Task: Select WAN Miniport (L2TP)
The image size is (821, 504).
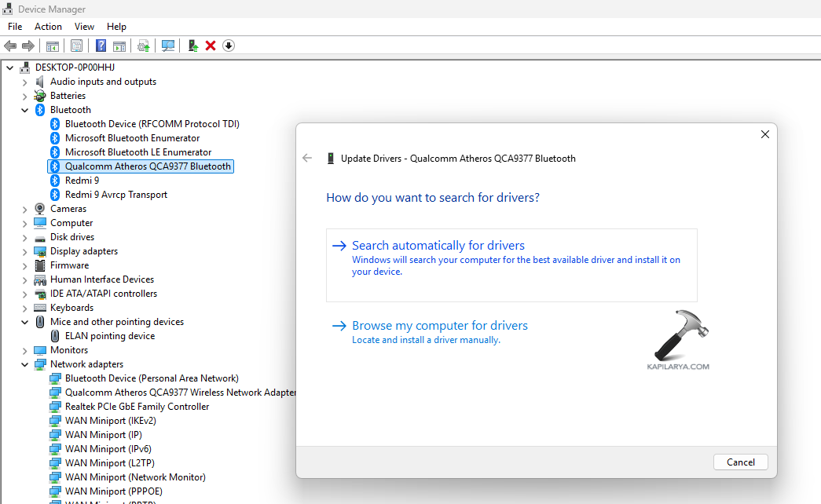Action: 110,463
